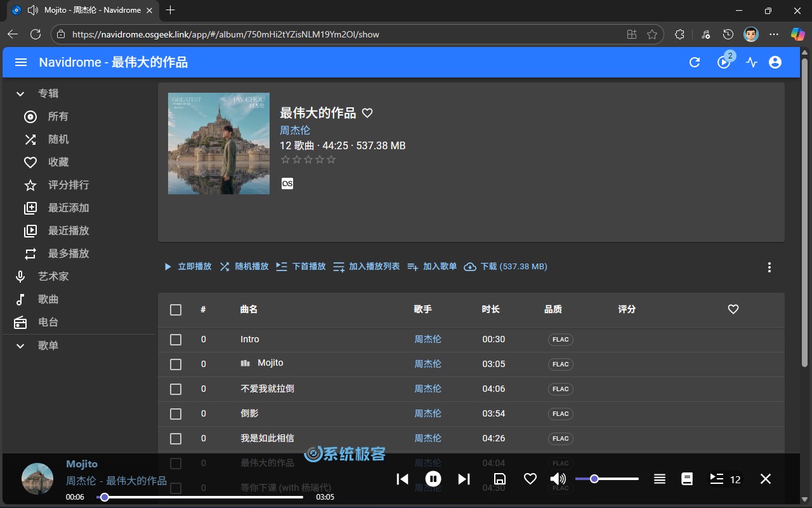Open the 周杰伦 artist link under album title

coord(295,130)
